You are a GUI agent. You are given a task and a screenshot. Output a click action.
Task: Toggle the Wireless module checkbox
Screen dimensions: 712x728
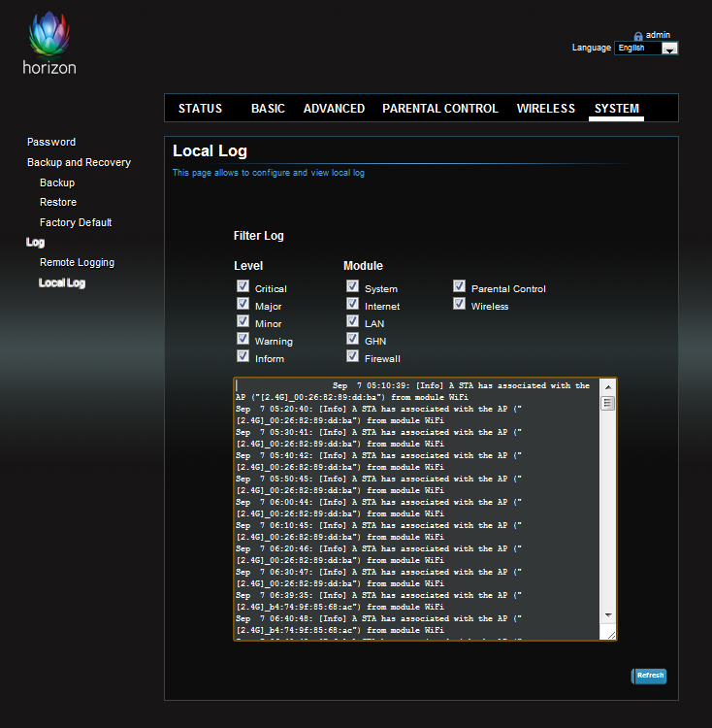pyautogui.click(x=459, y=304)
